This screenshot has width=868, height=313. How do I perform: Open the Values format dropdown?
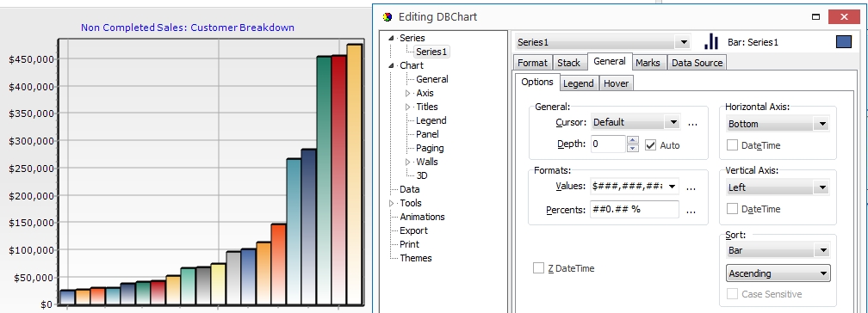point(672,187)
